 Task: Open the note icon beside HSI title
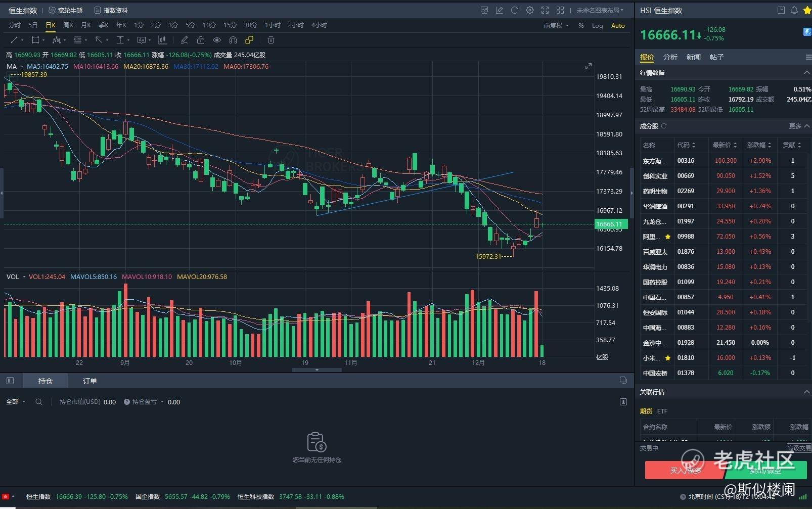[781, 10]
